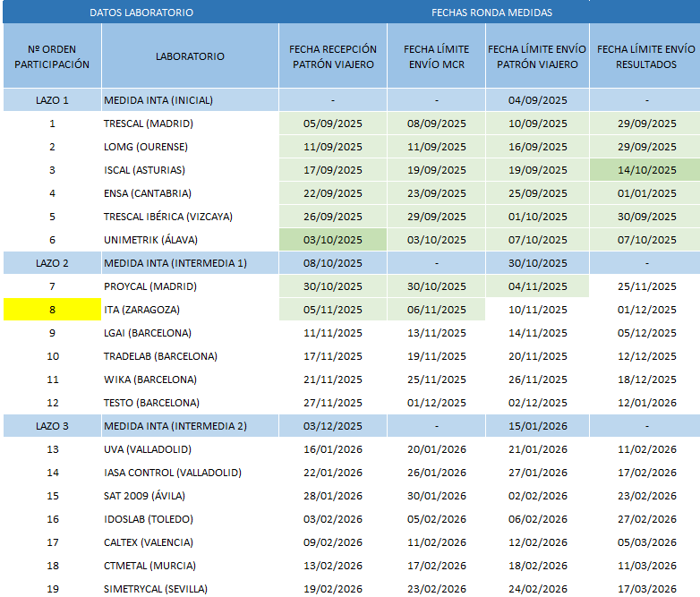Click the "LAZO 1" row label

coord(52,100)
